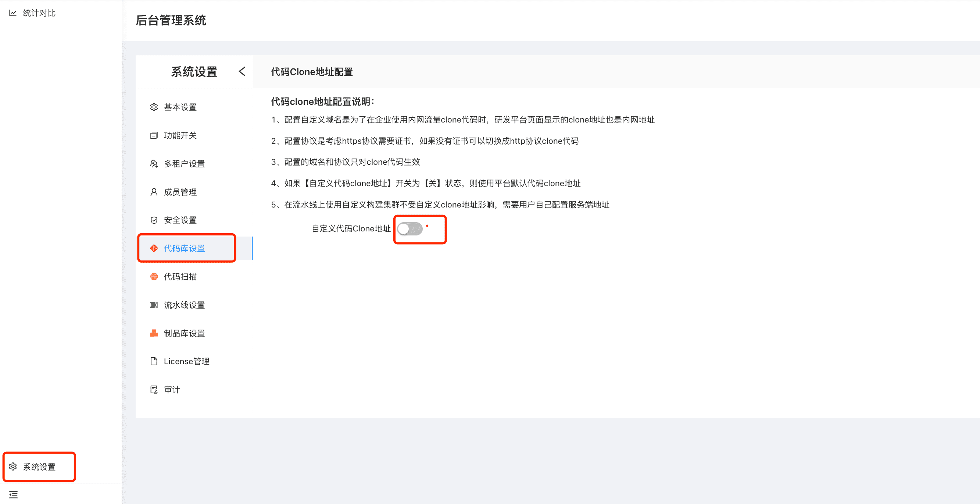Click the 后台管理系统 header title
This screenshot has height=504, width=980.
171,21
